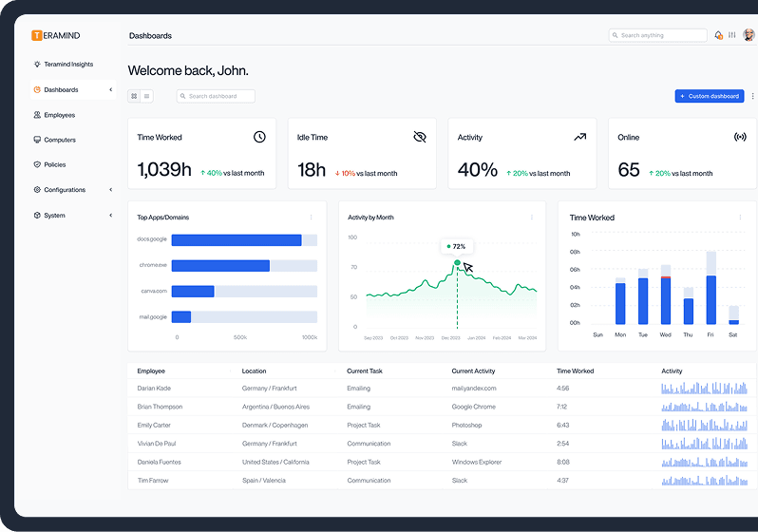Sort by Current Activity column header
The height and width of the screenshot is (532, 758).
click(473, 370)
